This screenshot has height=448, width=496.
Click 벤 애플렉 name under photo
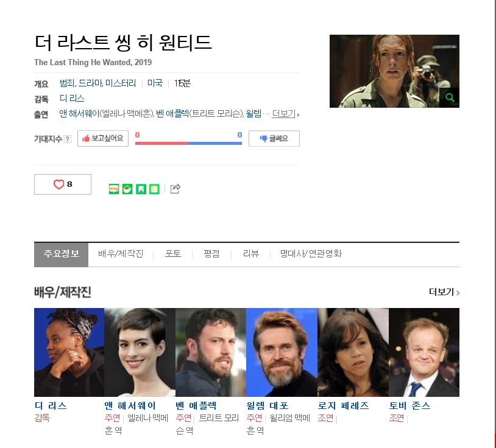tap(196, 405)
